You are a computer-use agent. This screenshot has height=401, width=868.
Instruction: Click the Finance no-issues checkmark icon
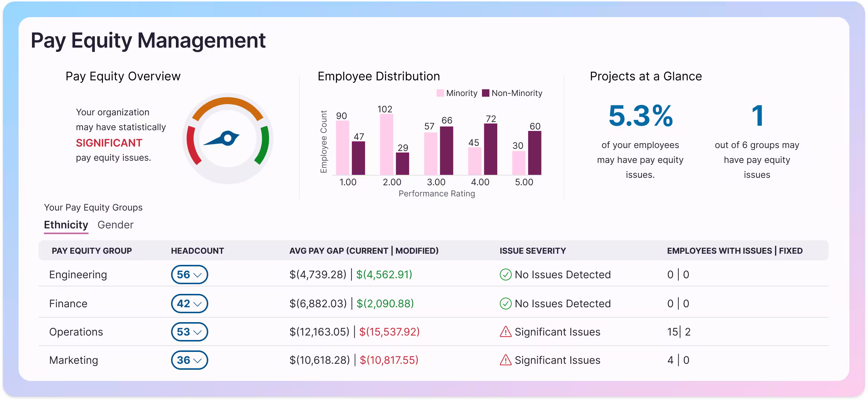coord(505,304)
